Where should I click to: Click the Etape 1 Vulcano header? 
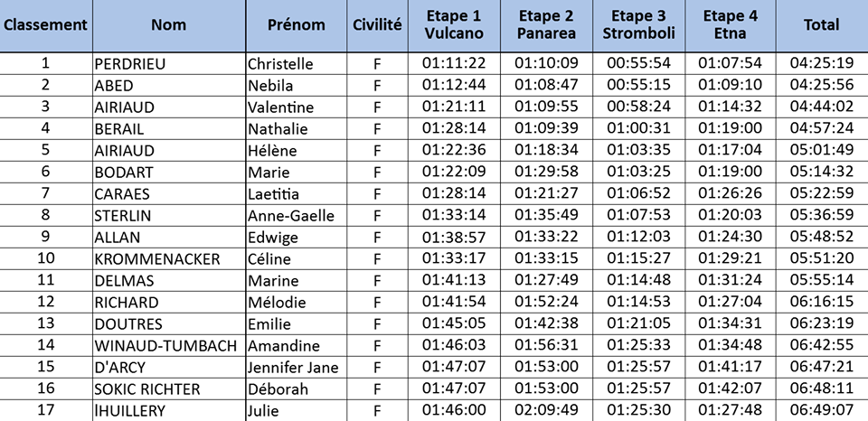coord(454,25)
